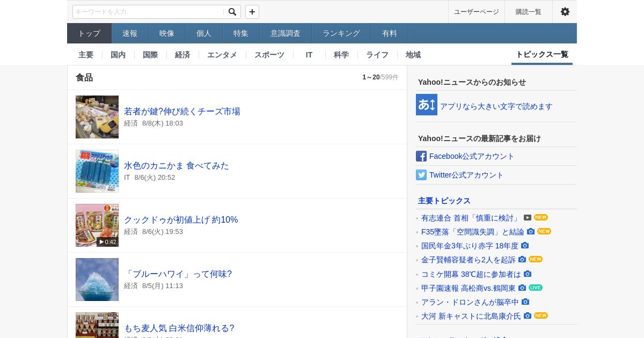Image resolution: width=644 pixels, height=338 pixels.
Task: Open 有志連合 首相「慎重に検討」 headline
Action: pos(471,218)
